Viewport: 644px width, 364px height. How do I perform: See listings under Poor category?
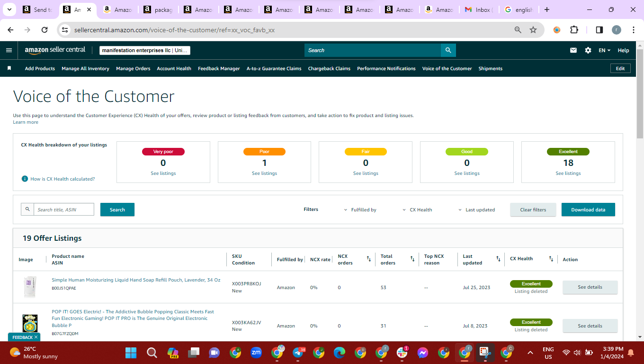click(264, 173)
